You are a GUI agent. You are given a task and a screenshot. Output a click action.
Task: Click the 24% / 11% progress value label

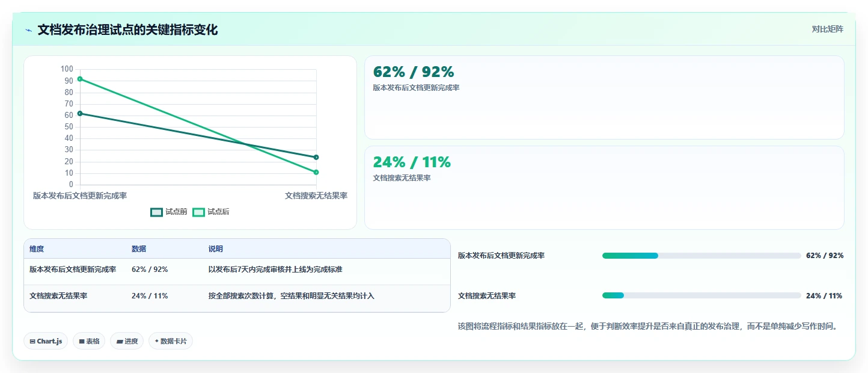point(824,296)
